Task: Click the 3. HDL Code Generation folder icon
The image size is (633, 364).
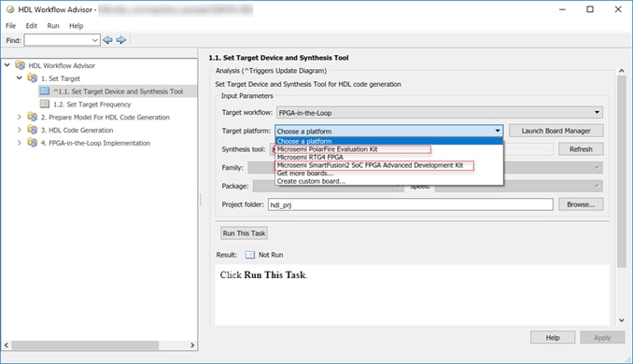Action: click(x=33, y=130)
